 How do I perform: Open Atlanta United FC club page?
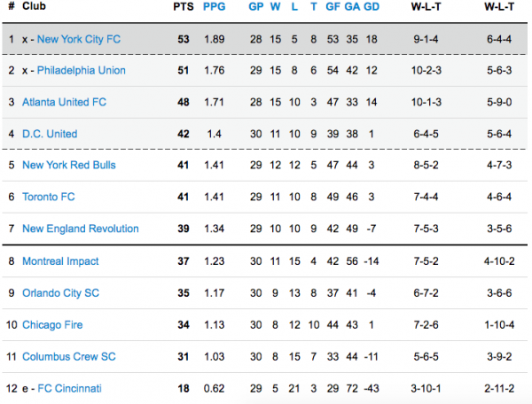click(x=64, y=102)
